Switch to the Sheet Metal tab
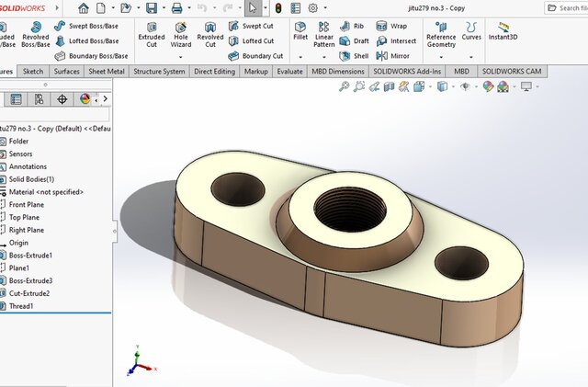The image size is (588, 387). coord(107,72)
